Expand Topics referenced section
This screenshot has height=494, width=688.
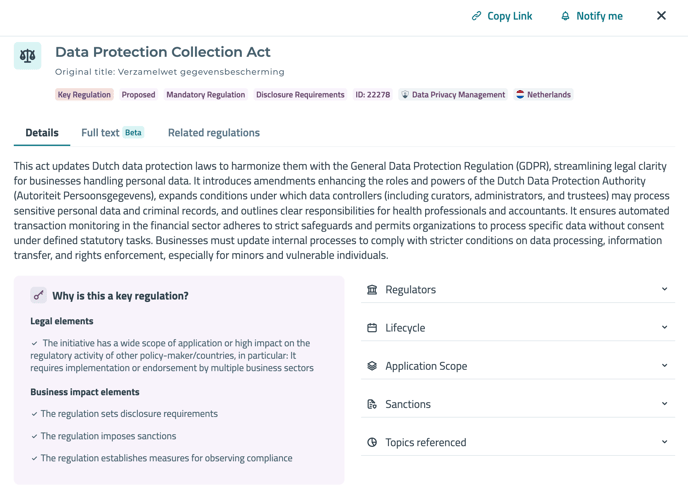tap(664, 442)
